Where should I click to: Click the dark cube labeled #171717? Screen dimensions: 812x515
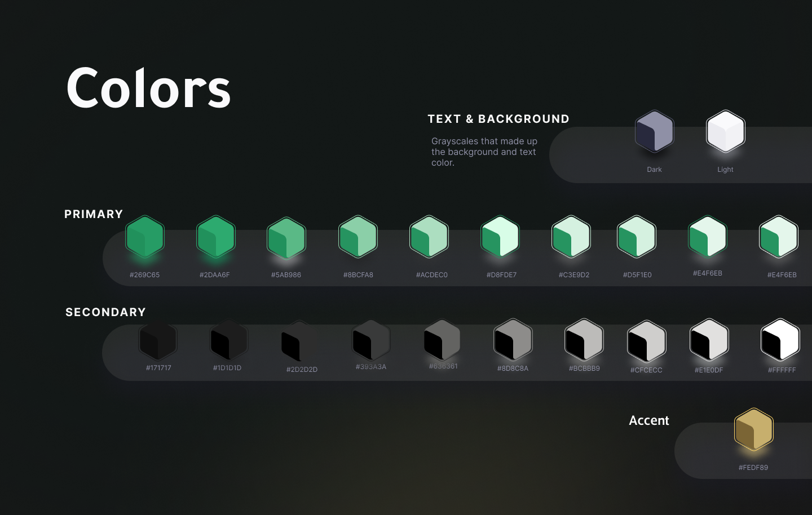[x=158, y=340]
